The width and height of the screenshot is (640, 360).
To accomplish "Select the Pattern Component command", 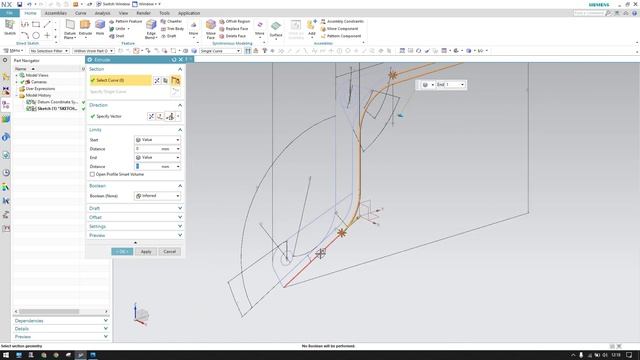I will pos(341,36).
